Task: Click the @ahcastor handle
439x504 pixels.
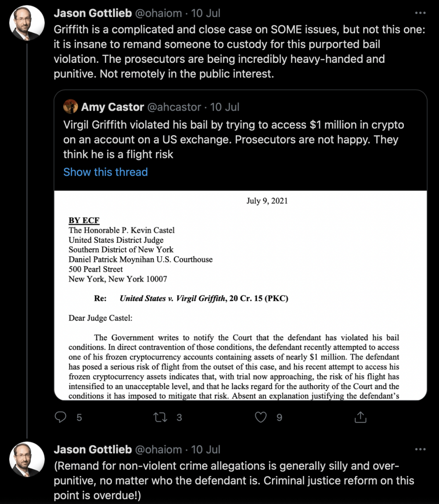Action: (x=175, y=107)
